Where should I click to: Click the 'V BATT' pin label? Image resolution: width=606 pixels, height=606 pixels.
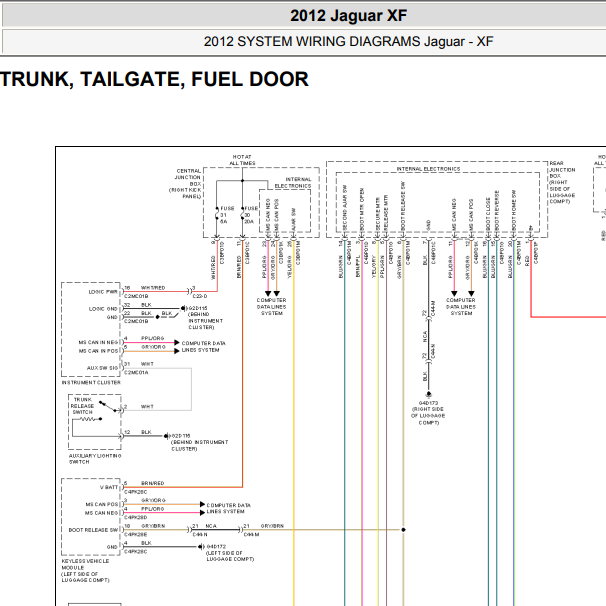click(109, 487)
